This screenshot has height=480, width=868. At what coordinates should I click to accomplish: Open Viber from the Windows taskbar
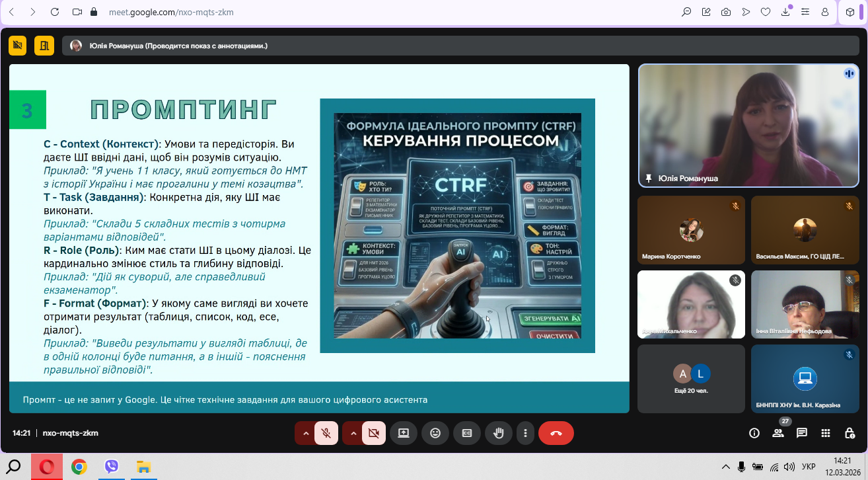[x=112, y=467]
